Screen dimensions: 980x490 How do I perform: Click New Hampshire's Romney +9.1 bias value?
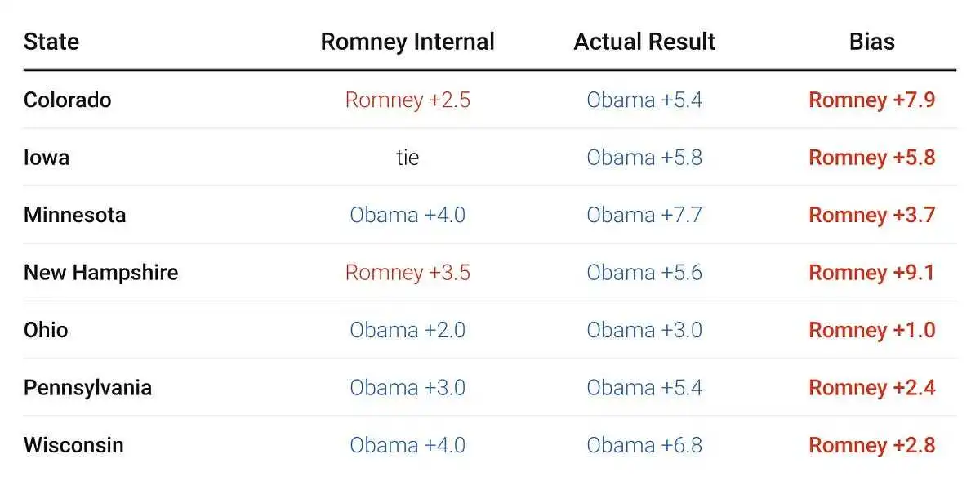point(871,272)
